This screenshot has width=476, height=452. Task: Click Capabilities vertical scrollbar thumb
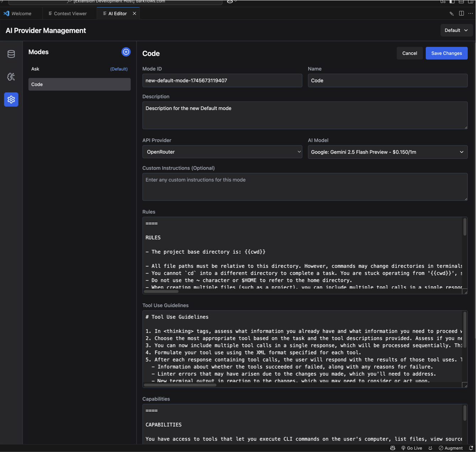[465, 413]
